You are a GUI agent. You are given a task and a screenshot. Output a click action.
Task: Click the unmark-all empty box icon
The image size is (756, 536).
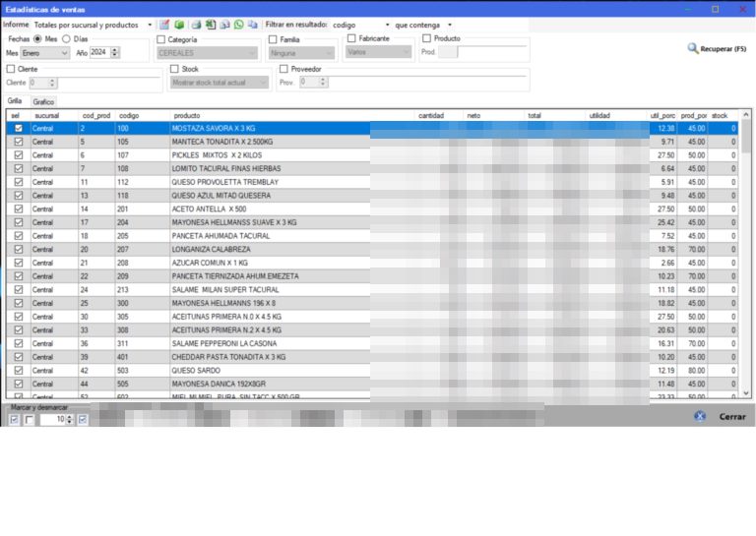coord(29,420)
